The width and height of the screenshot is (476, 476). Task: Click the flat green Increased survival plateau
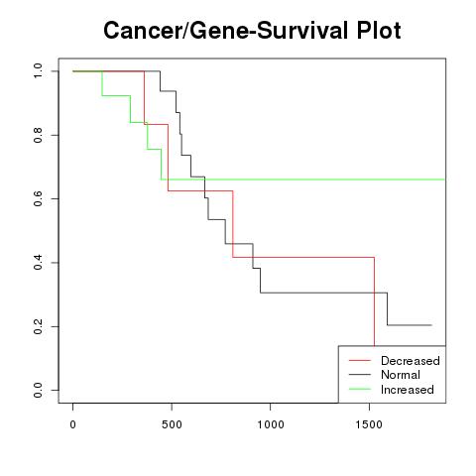click(x=302, y=179)
